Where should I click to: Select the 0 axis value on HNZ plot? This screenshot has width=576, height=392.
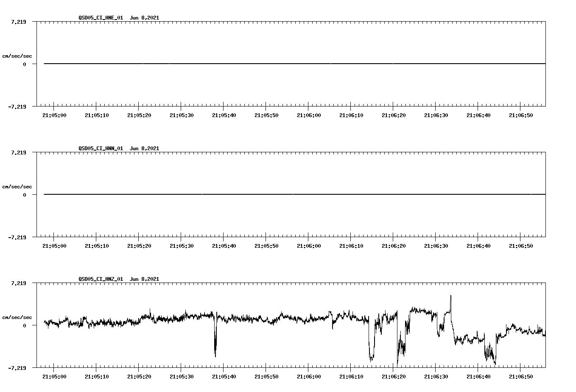(x=25, y=325)
